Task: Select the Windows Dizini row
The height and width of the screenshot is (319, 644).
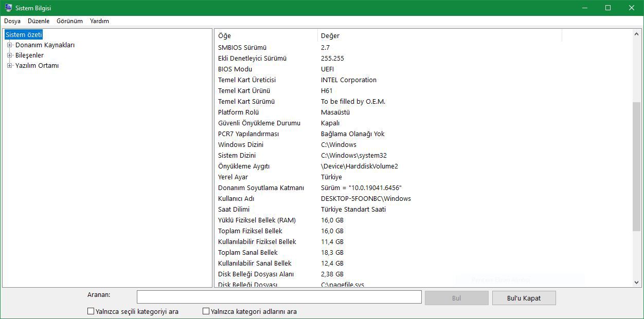Action: [423, 145]
